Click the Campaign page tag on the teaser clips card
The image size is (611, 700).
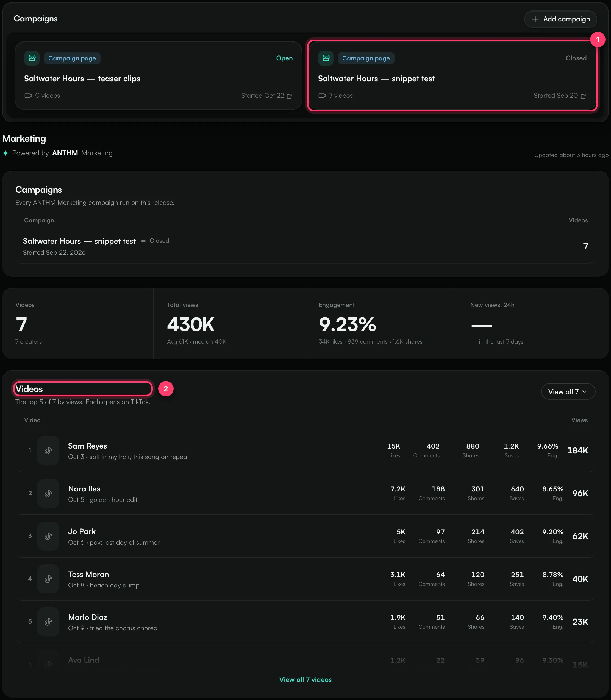(72, 58)
